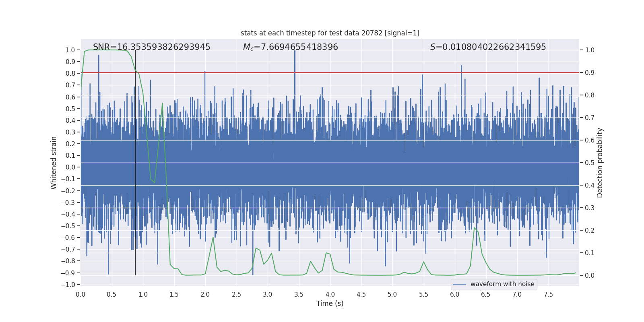Viewport: 644px width, 322px height.
Task: Click the blue line sample in the legend
Action: pos(460,284)
